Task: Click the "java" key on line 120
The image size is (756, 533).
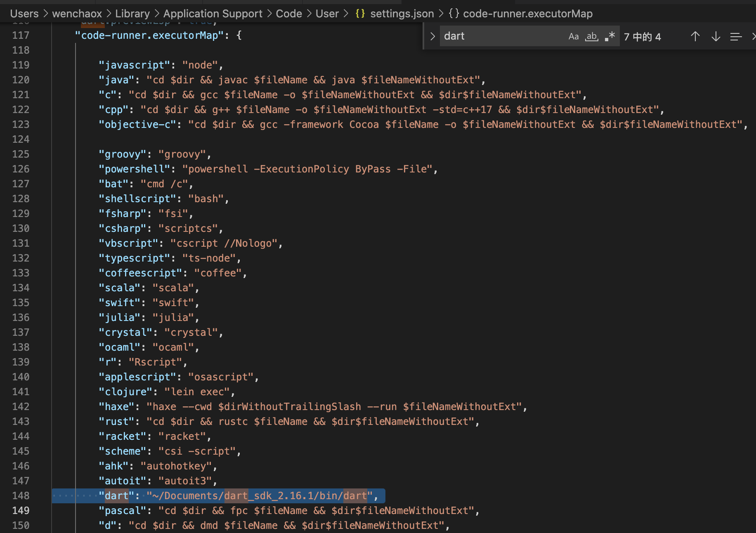Action: (116, 80)
